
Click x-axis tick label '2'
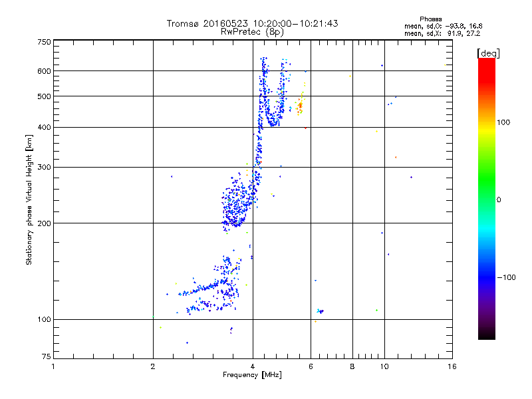pos(153,366)
